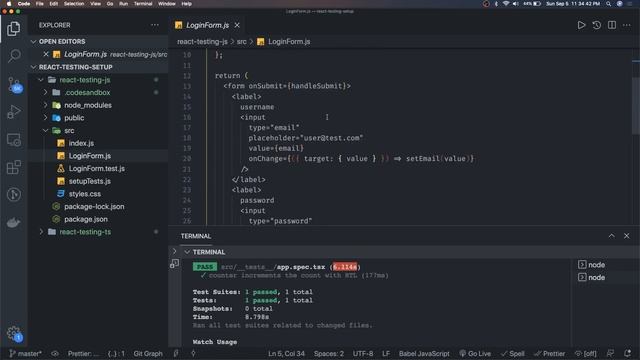640x360 pixels.
Task: Click Prettier on the right status bar
Action: (x=549, y=353)
